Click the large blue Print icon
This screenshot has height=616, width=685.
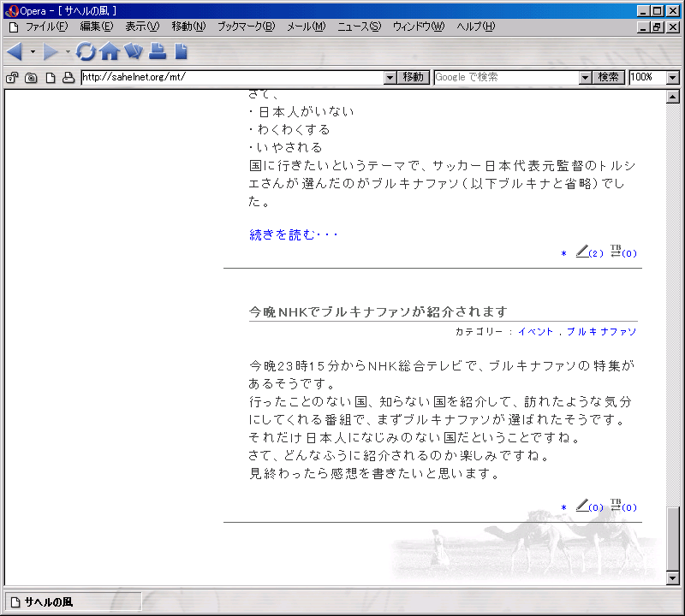click(158, 51)
